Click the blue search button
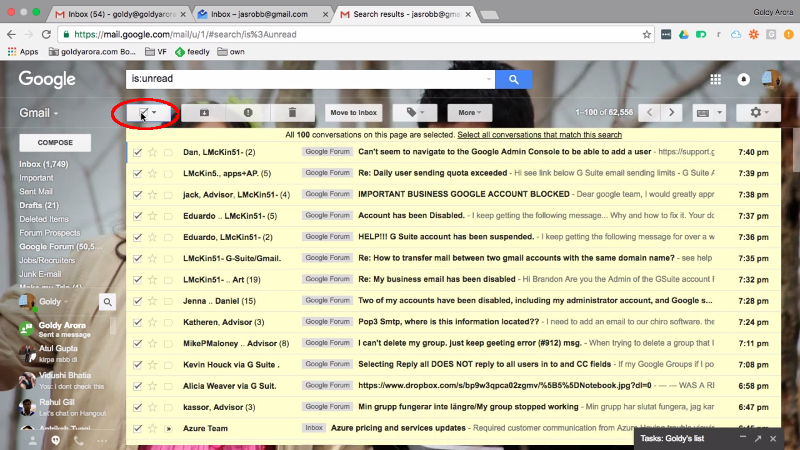The height and width of the screenshot is (450, 800). click(513, 79)
